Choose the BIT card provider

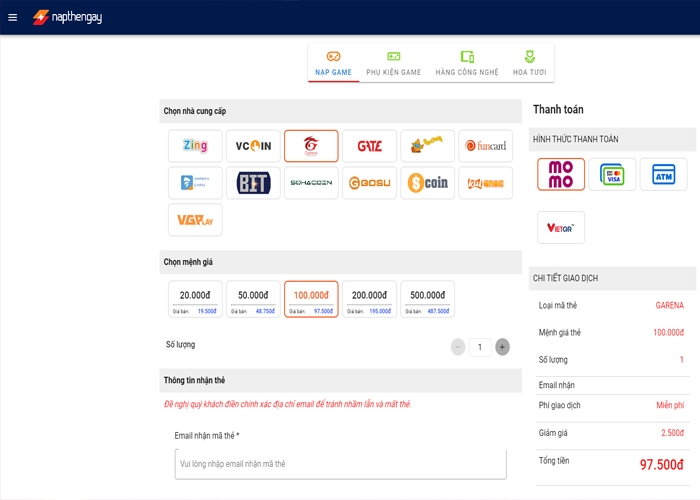pyautogui.click(x=253, y=183)
